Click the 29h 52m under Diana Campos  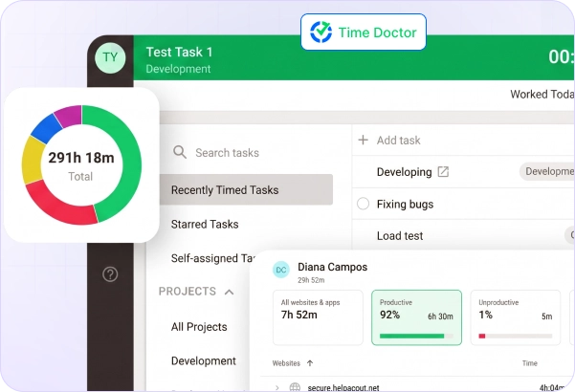click(311, 280)
